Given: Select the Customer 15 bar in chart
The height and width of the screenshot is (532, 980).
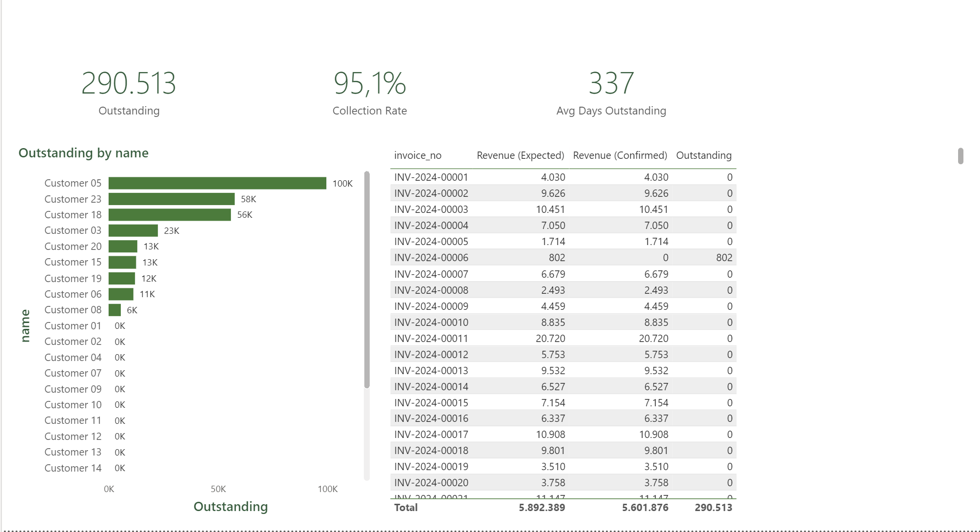Looking at the screenshot, I should coord(122,262).
